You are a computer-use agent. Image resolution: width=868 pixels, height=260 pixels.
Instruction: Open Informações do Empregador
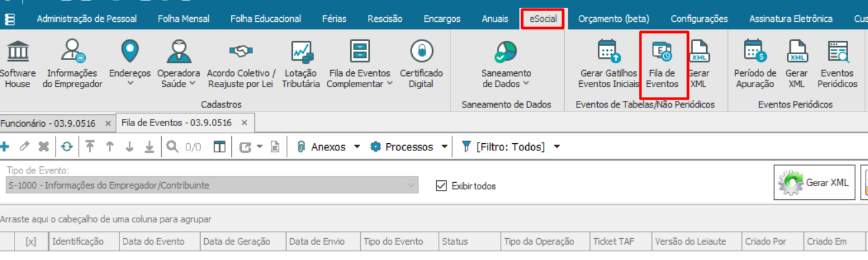73,65
